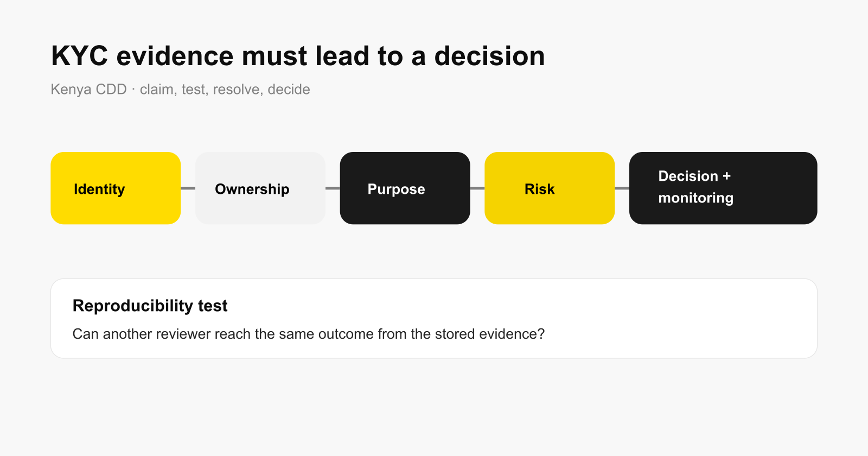The height and width of the screenshot is (456, 868).
Task: Click the word Identity label
Action: (x=99, y=189)
